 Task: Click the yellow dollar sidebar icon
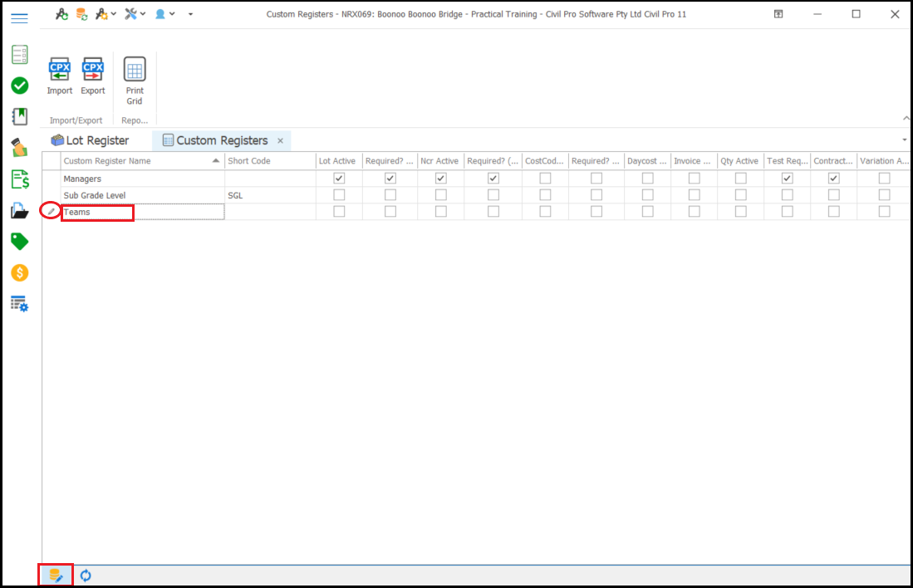[x=19, y=272]
